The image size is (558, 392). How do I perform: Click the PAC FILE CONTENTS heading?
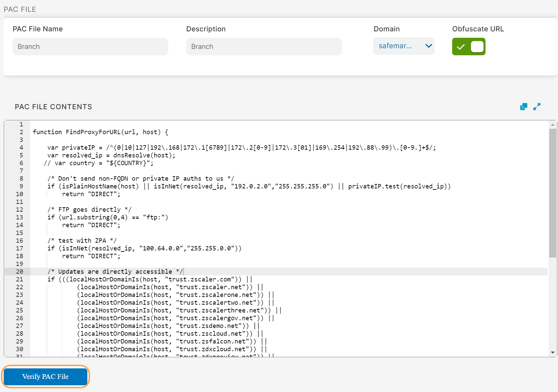(53, 107)
